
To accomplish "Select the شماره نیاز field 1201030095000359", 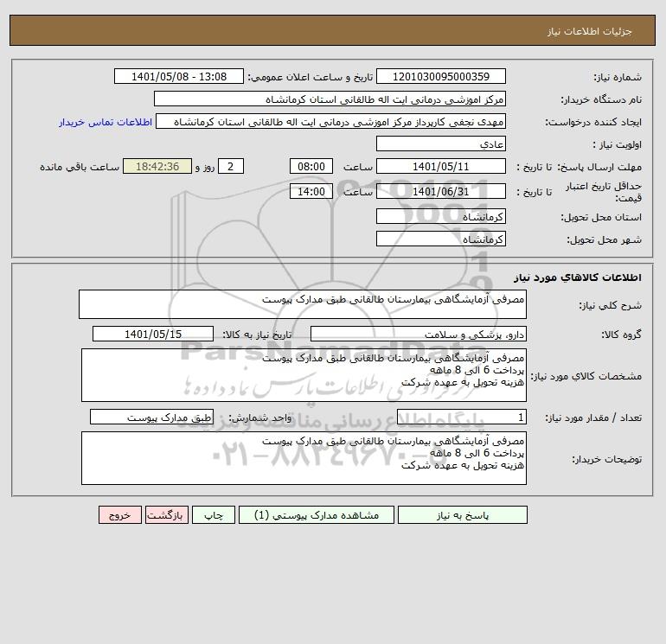I will point(441,76).
